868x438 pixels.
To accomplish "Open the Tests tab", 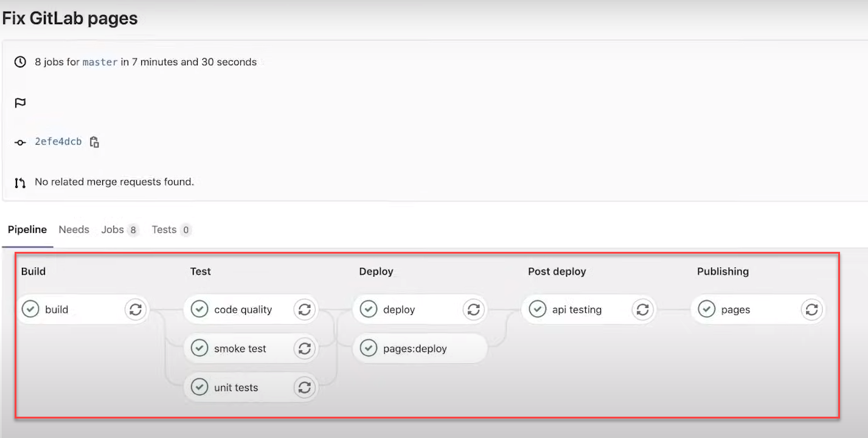I will [164, 229].
